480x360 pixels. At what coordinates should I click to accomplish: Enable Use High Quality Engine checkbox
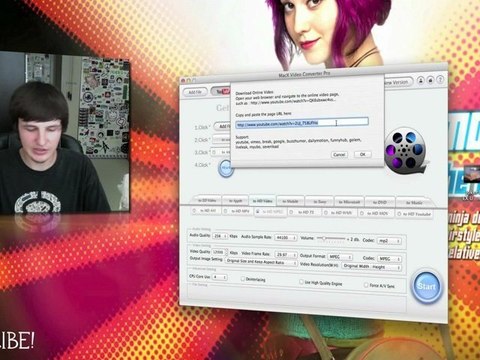click(301, 282)
